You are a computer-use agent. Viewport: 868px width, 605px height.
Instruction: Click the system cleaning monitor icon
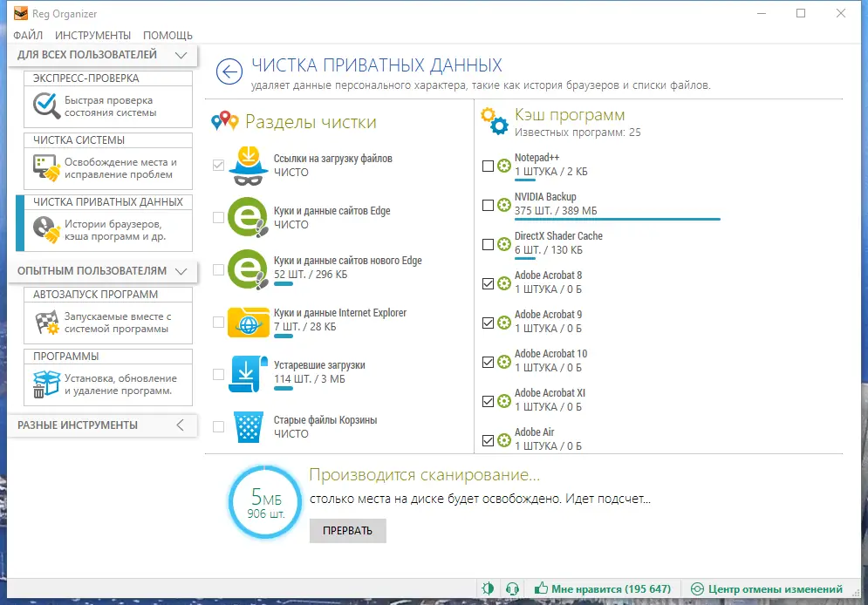(x=46, y=168)
